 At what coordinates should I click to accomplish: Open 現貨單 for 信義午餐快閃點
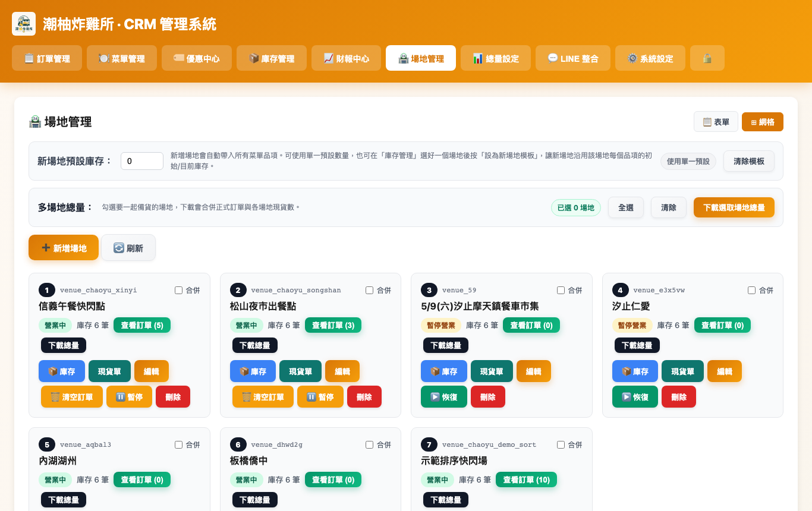[109, 371]
